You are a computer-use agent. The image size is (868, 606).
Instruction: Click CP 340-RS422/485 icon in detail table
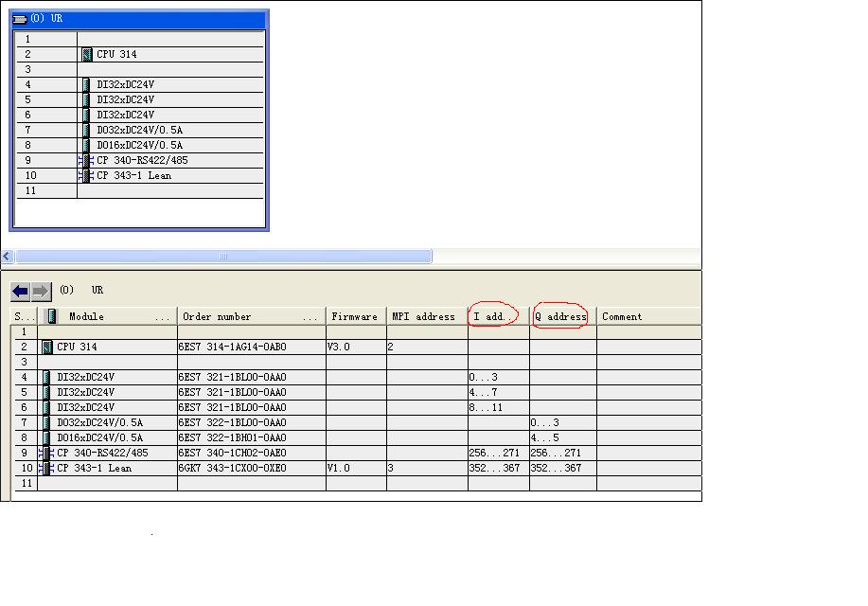[46, 454]
